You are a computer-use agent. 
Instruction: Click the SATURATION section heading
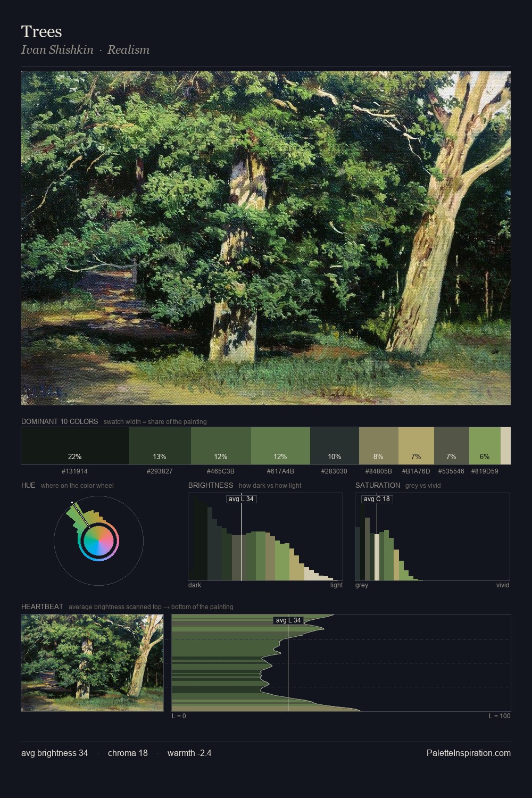tap(378, 485)
